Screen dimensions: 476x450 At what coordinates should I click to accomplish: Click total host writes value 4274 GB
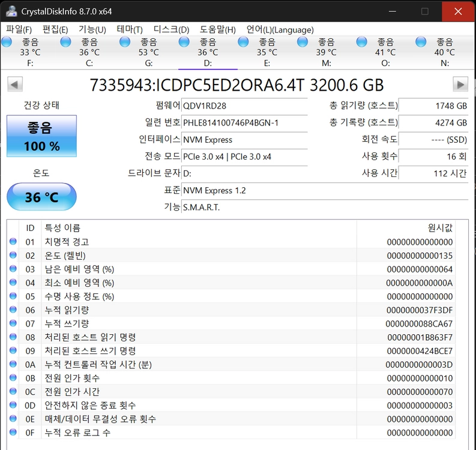[x=433, y=122]
